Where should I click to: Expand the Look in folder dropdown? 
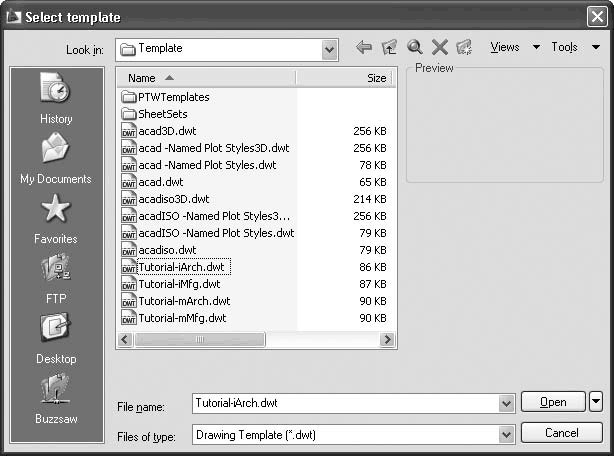(330, 48)
